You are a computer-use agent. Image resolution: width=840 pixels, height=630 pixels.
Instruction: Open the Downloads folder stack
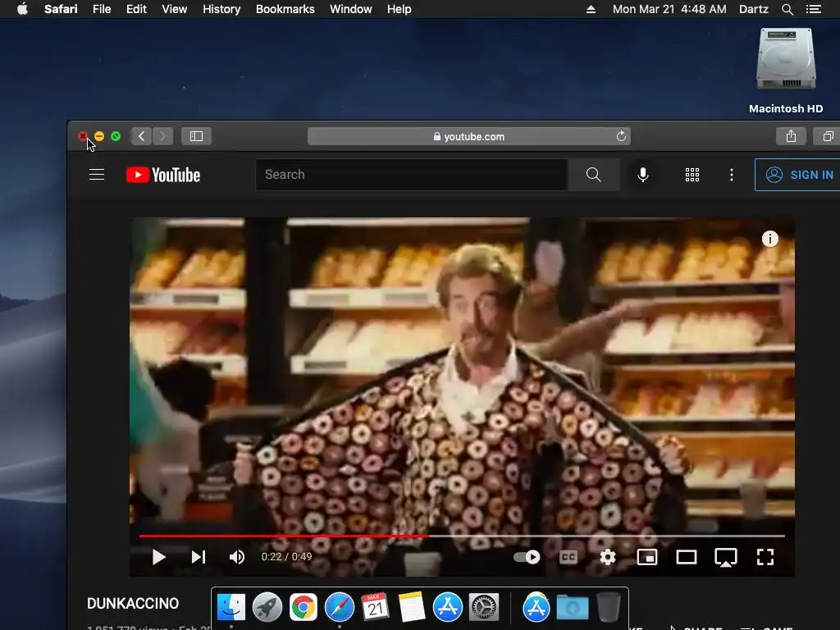tap(572, 607)
